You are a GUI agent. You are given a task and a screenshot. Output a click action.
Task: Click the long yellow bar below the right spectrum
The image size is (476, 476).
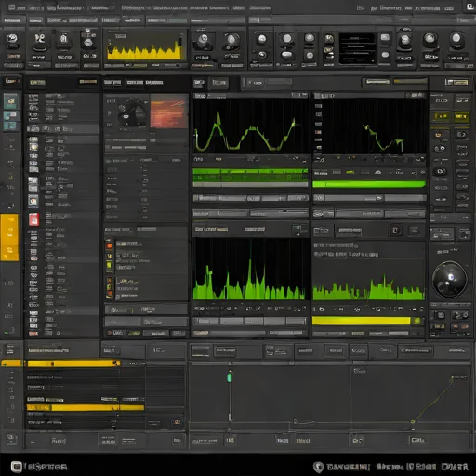pyautogui.click(x=362, y=321)
